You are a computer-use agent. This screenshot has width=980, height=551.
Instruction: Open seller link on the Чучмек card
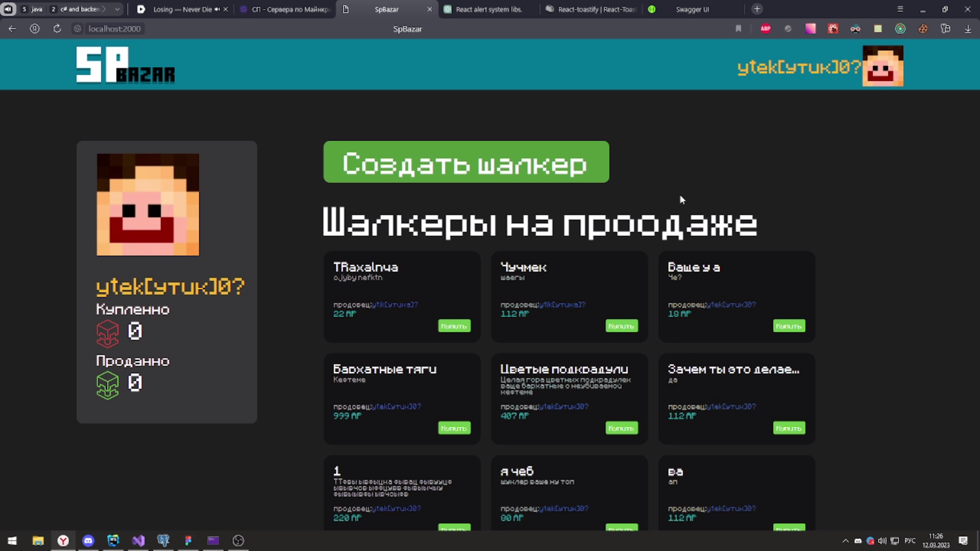click(562, 304)
